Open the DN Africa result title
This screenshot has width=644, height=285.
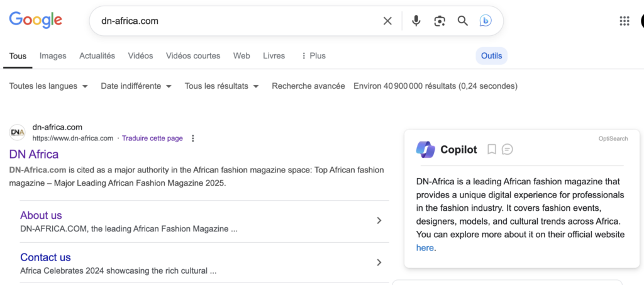coord(34,154)
